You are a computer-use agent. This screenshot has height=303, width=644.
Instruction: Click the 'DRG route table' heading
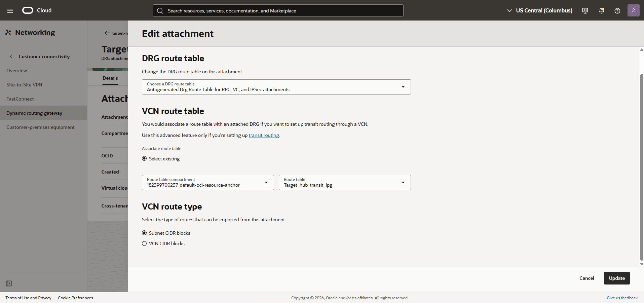click(x=173, y=58)
